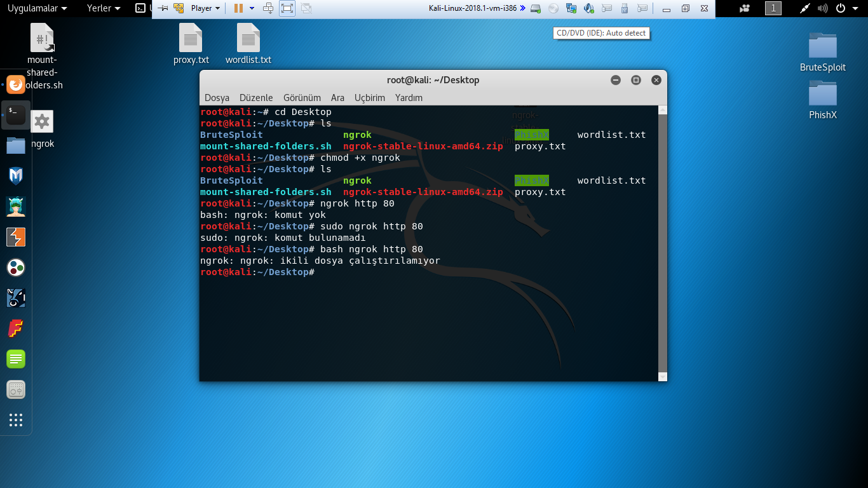Open the Uygulamalar menu
The width and height of the screenshot is (868, 488).
[37, 8]
